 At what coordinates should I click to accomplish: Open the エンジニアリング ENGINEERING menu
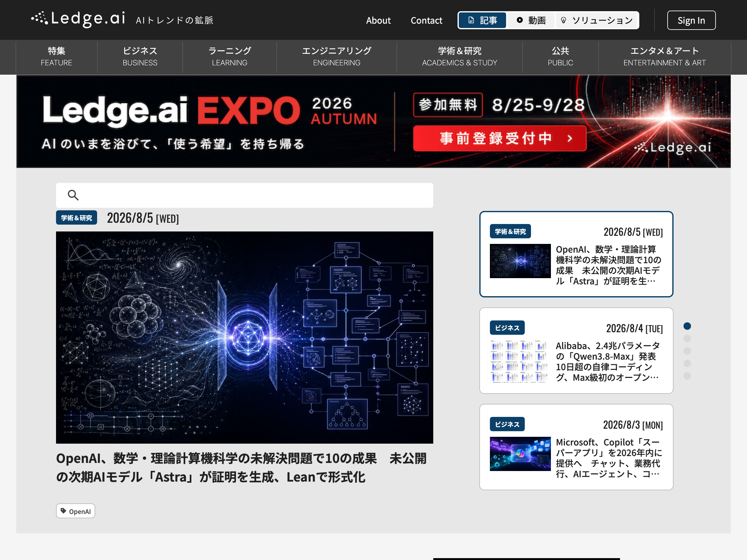pyautogui.click(x=337, y=57)
